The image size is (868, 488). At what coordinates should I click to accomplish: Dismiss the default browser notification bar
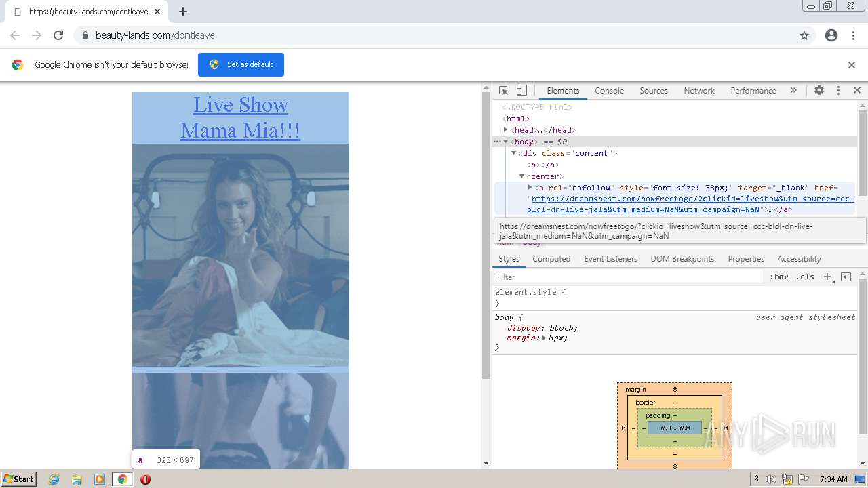click(x=852, y=65)
